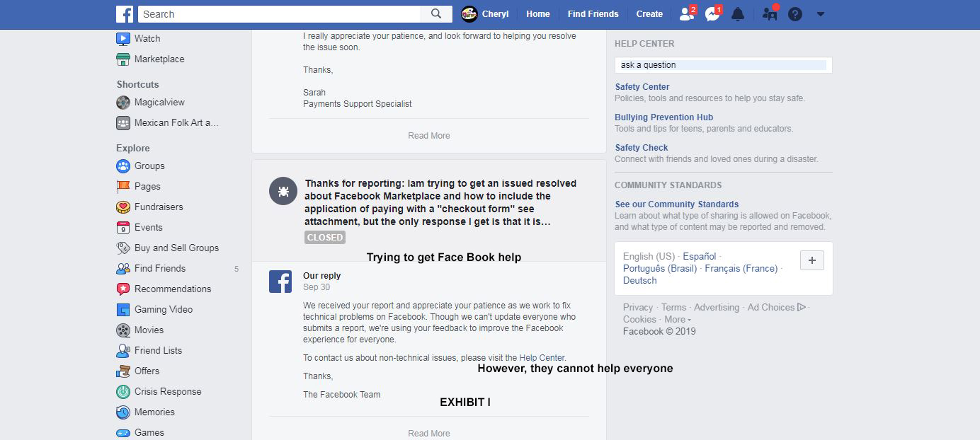Open Messenger messages icon

pyautogui.click(x=712, y=14)
